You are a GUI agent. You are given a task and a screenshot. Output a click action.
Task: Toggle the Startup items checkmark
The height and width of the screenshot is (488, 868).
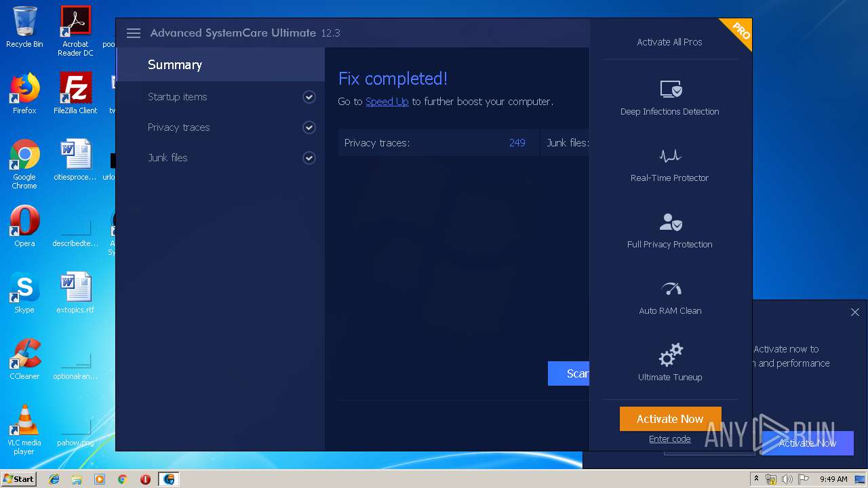click(x=309, y=97)
